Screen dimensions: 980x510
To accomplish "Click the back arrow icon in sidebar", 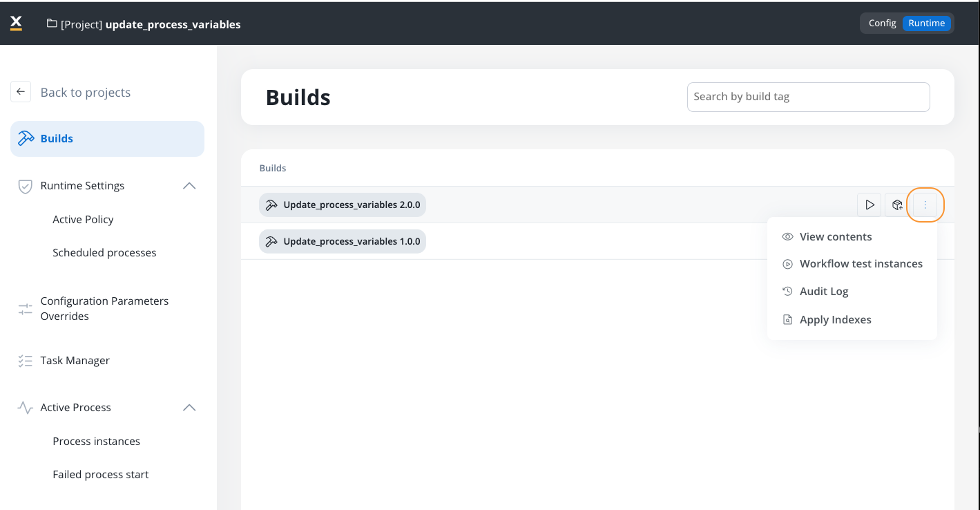I will [21, 92].
